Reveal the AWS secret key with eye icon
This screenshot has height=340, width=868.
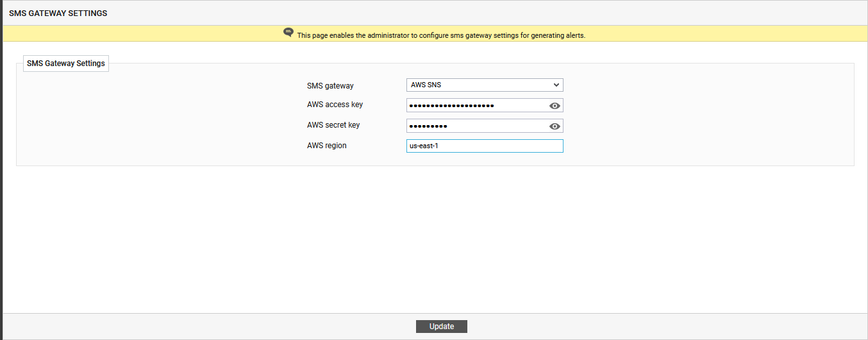pyautogui.click(x=555, y=126)
